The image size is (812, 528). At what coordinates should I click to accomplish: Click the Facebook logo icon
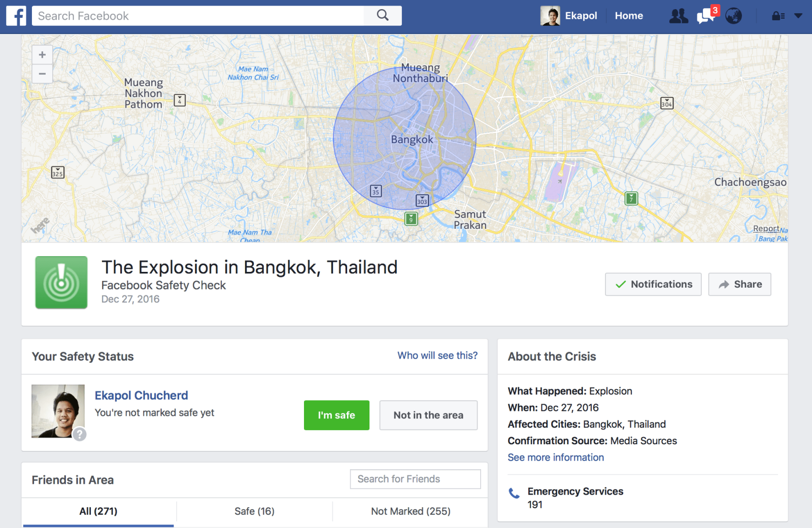coord(16,16)
